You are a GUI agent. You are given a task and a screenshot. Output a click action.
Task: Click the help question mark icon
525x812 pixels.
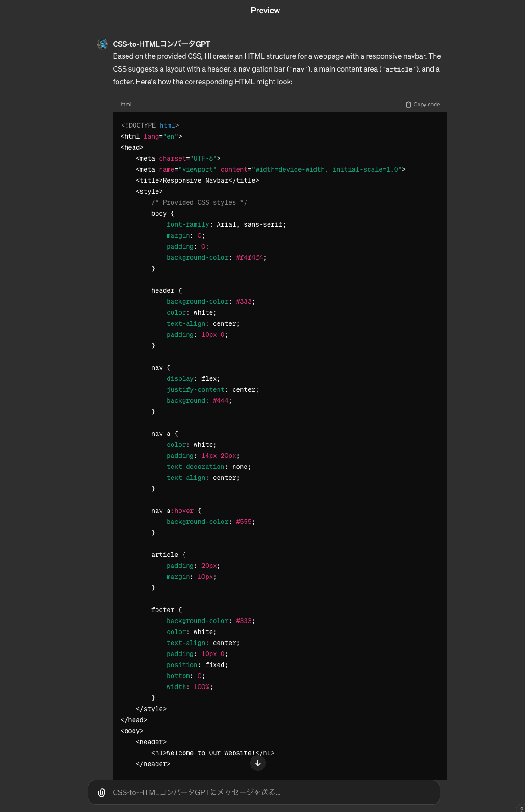tap(521, 809)
